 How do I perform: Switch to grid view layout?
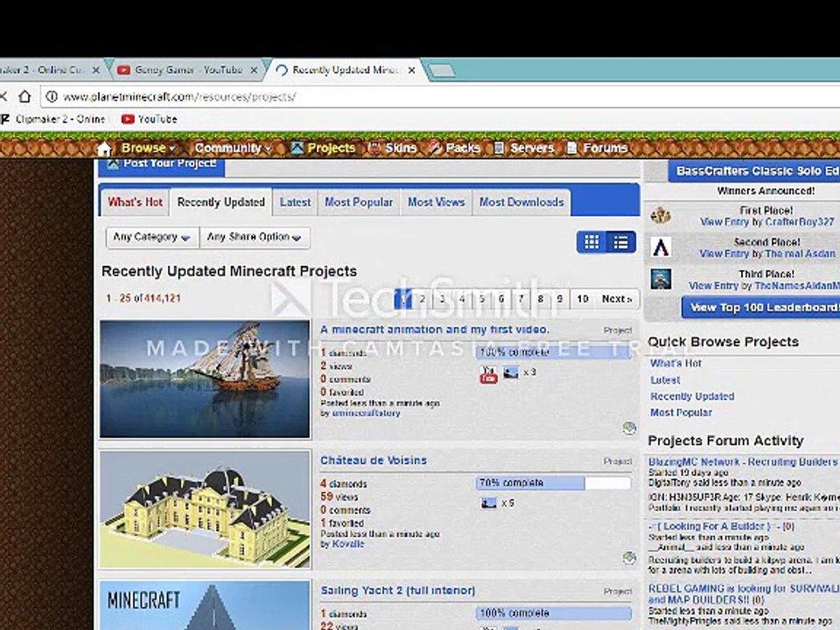pos(591,242)
